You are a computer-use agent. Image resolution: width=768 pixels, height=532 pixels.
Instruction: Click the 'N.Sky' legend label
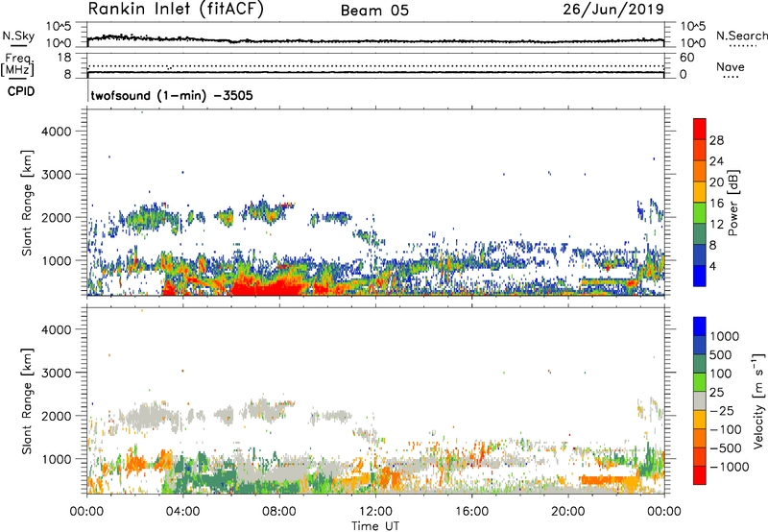[18, 36]
